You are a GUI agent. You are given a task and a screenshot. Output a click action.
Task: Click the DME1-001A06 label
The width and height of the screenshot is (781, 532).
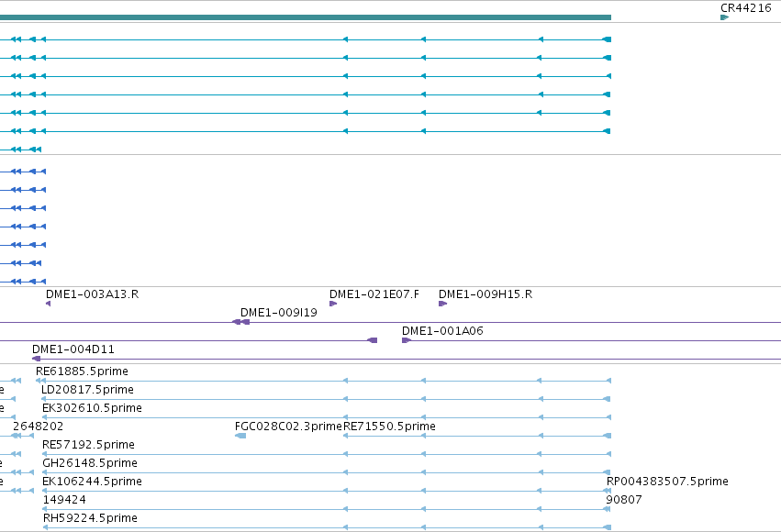442,331
